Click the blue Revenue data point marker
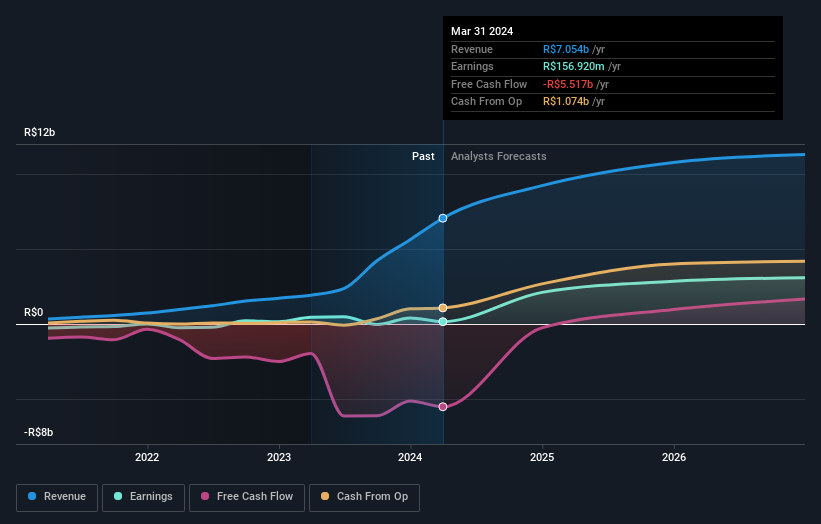 click(443, 218)
